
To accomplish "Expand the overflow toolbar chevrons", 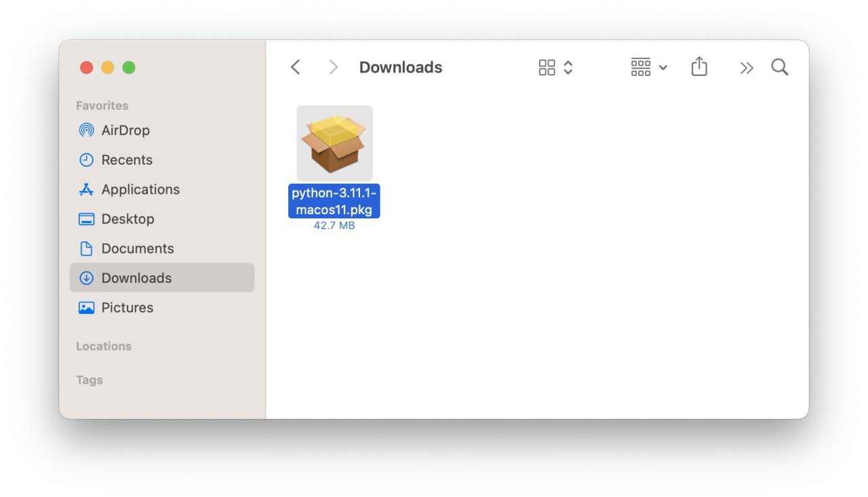I will pos(746,67).
